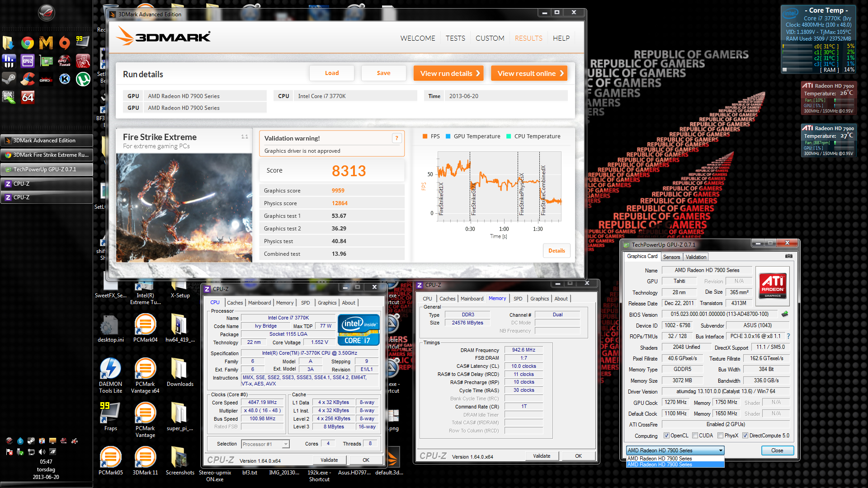868x488 pixels.
Task: Toggle the OpenCL checkbox in GPU-Z
Action: click(666, 436)
